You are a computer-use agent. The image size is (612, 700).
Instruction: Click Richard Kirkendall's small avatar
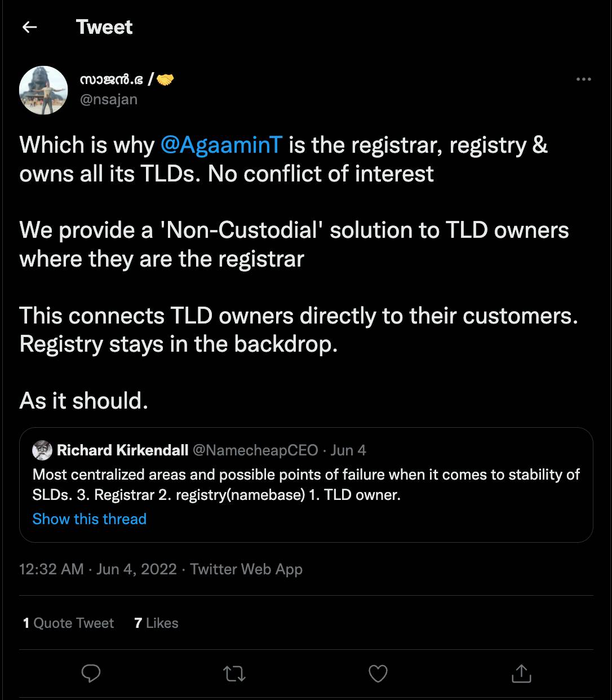(42, 450)
